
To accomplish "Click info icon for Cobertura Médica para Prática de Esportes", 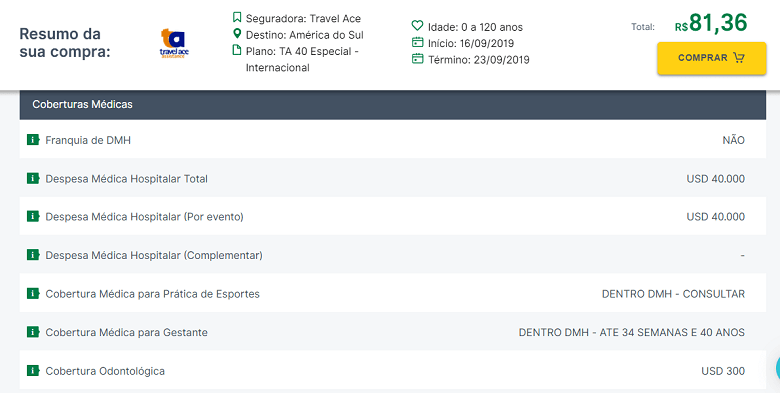I will [33, 294].
